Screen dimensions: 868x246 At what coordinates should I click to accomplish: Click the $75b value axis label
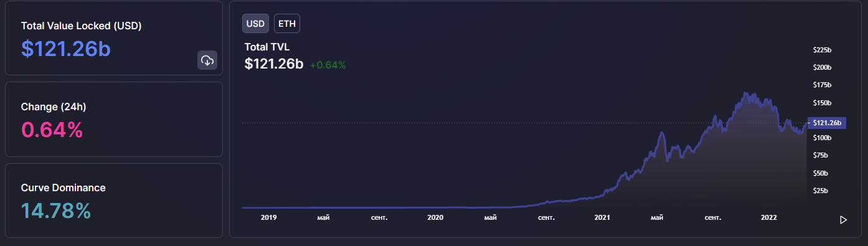(821, 155)
